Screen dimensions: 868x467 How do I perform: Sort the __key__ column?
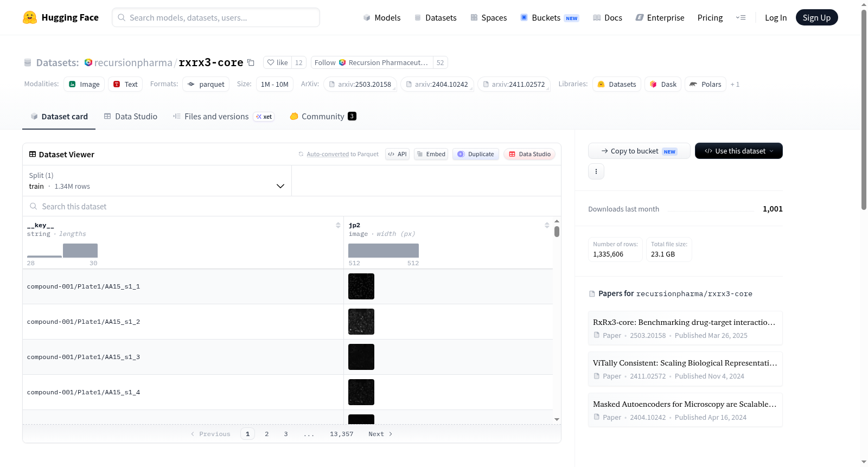(338, 225)
